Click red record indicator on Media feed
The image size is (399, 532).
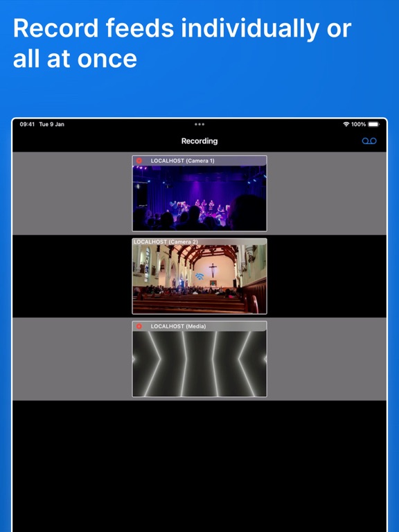pos(139,326)
